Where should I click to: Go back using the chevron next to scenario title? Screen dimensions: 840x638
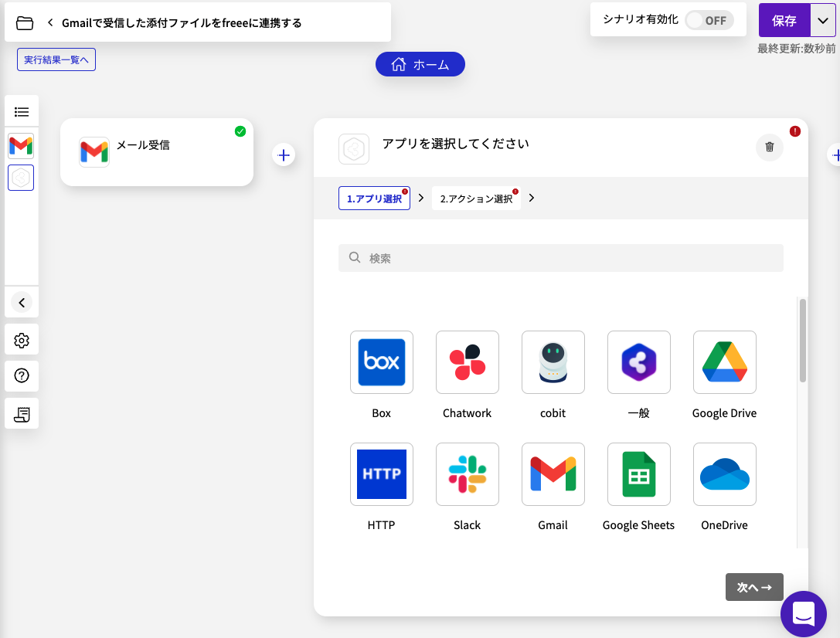coord(49,22)
